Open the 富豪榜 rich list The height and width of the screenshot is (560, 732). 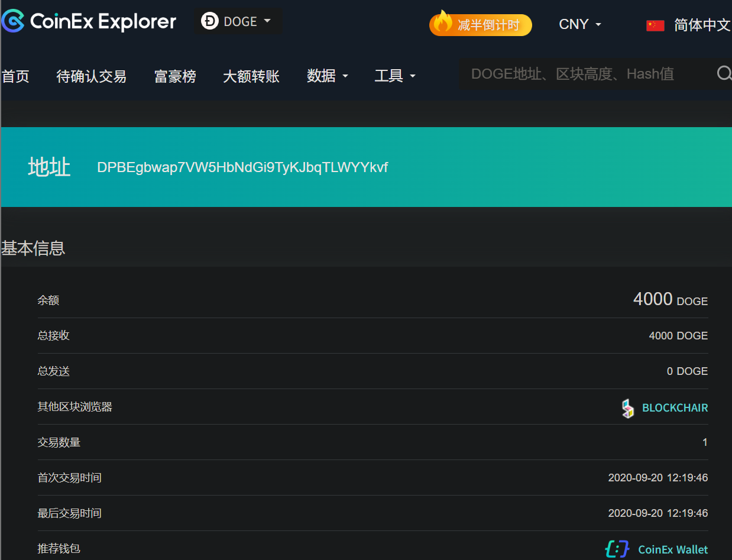click(175, 76)
